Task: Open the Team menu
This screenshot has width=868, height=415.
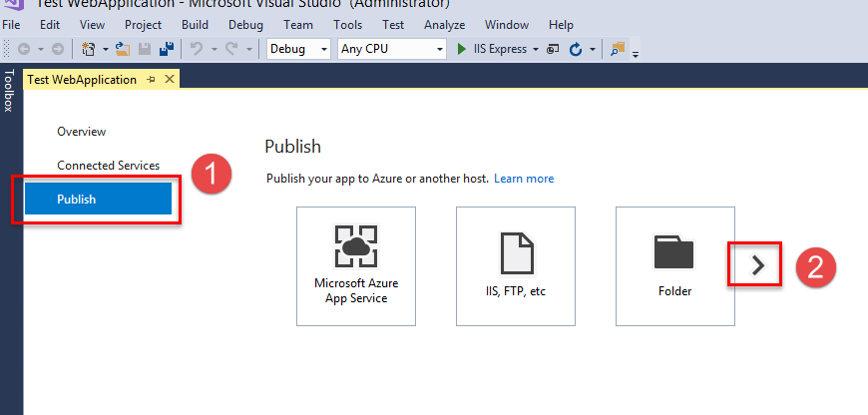Action: pos(298,25)
